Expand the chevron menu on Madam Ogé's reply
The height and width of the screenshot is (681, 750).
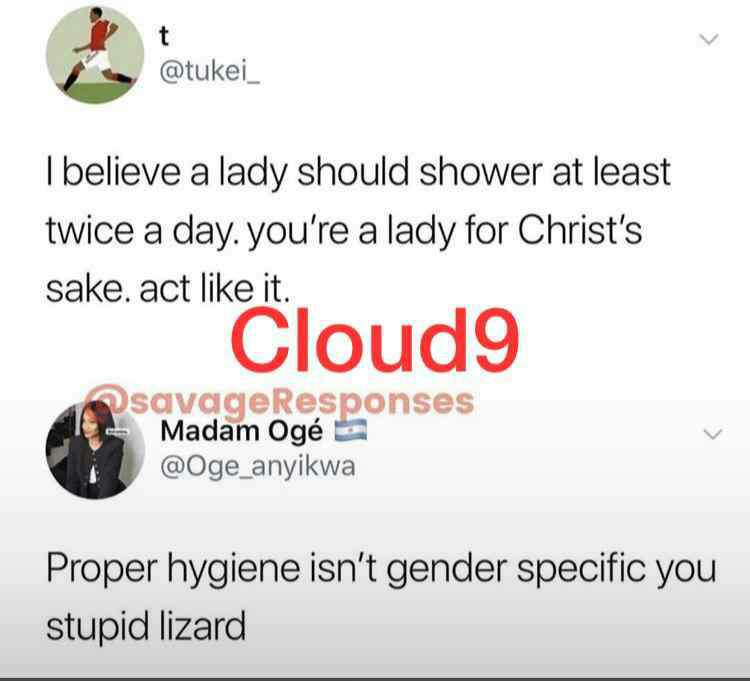coord(713,434)
